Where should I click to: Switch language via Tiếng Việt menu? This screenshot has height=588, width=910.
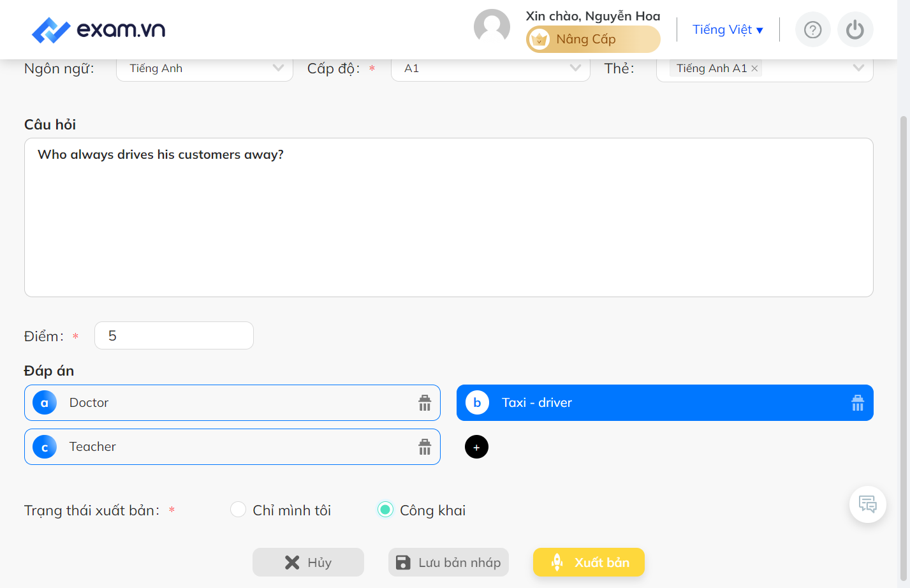[x=728, y=30]
